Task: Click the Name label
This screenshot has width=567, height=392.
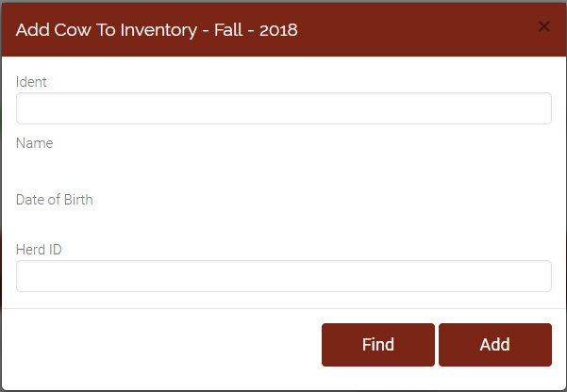Action: pos(34,143)
